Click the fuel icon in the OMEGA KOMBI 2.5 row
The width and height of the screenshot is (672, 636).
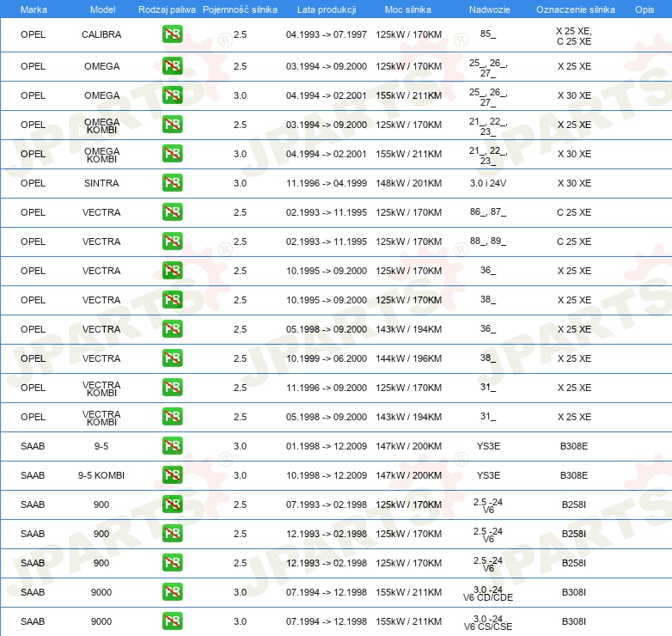coord(172,125)
